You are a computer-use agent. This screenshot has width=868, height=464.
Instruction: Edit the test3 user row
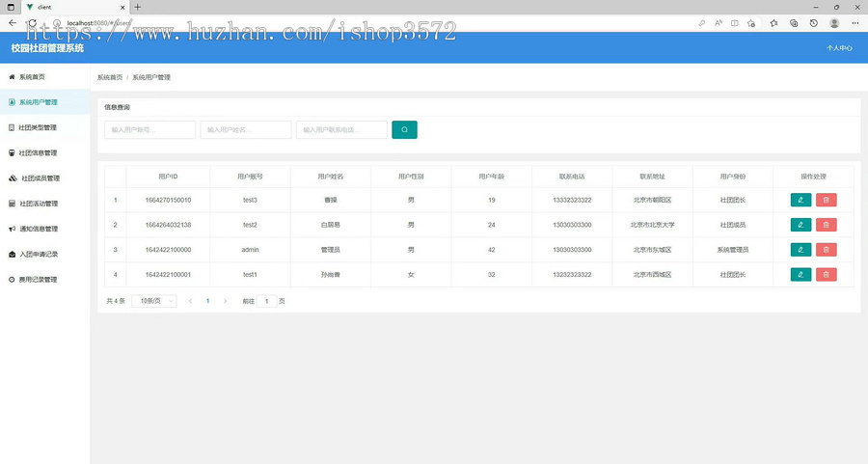click(x=800, y=200)
